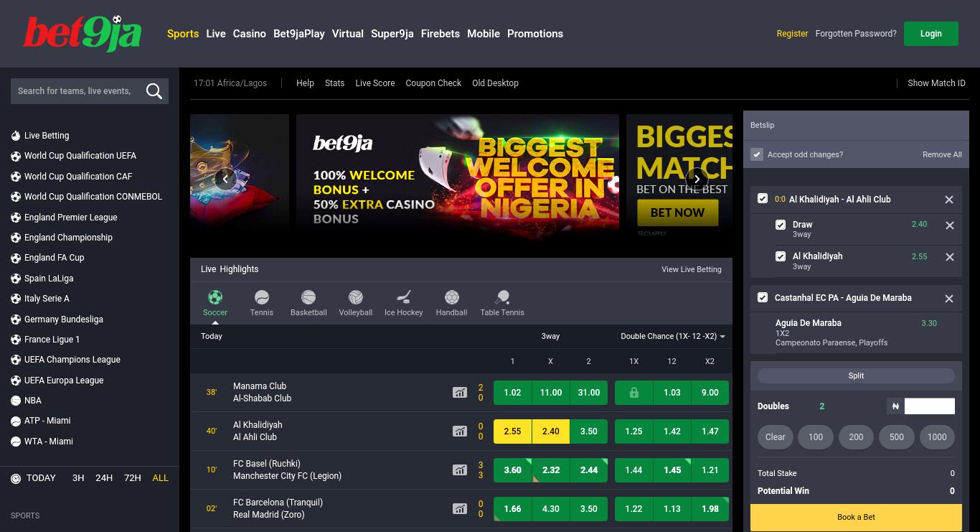Screen dimensions: 980x532
Task: Open the Casino menu
Action: click(250, 34)
